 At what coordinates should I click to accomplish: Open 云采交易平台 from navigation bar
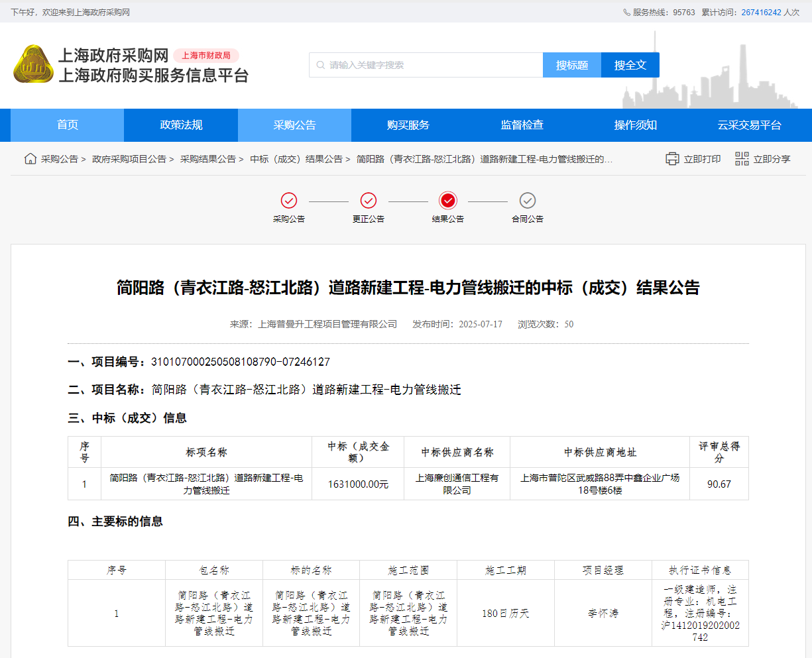point(749,125)
